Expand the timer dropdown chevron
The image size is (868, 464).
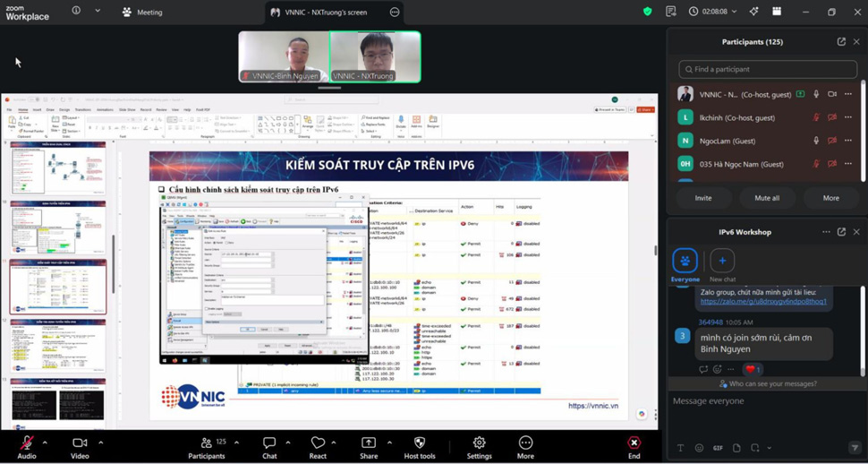point(735,12)
